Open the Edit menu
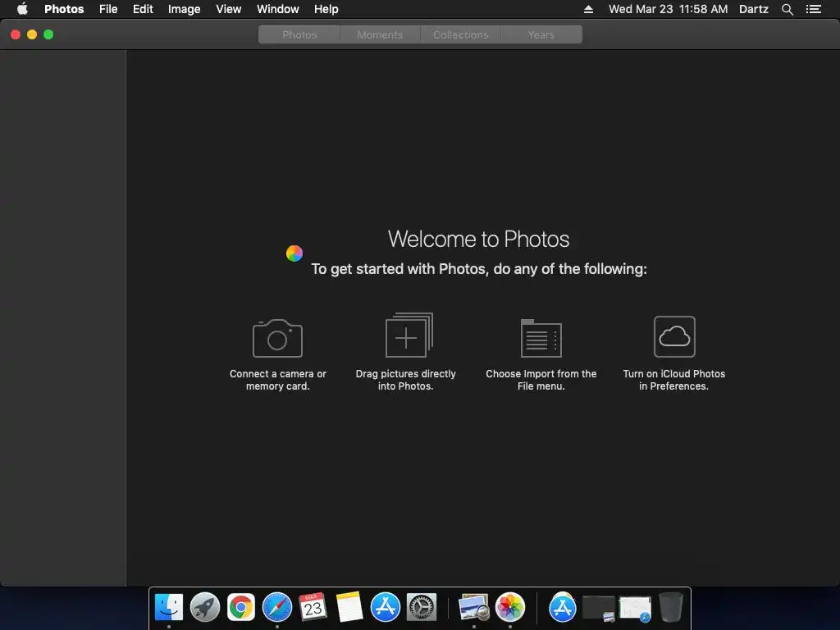840x630 pixels. [x=143, y=9]
